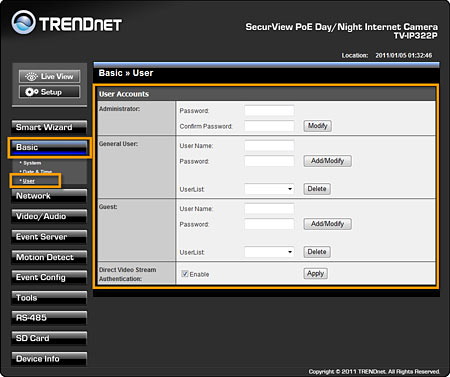Focus Administrator Confirm Password field

269,126
